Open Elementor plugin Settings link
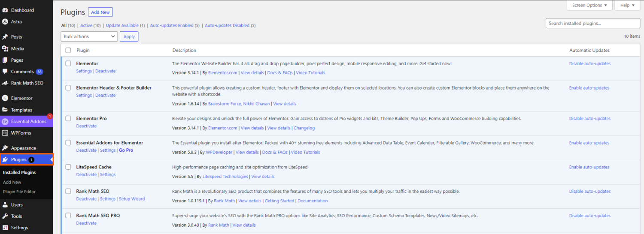 [x=84, y=71]
